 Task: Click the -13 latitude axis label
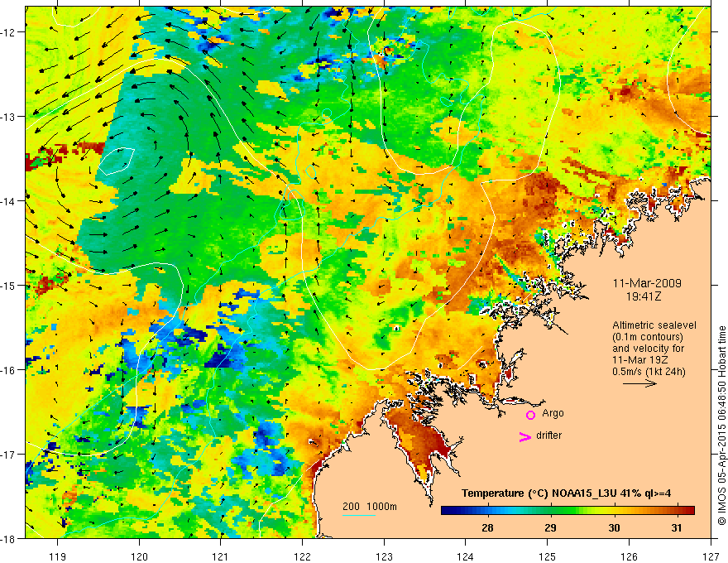[9, 117]
